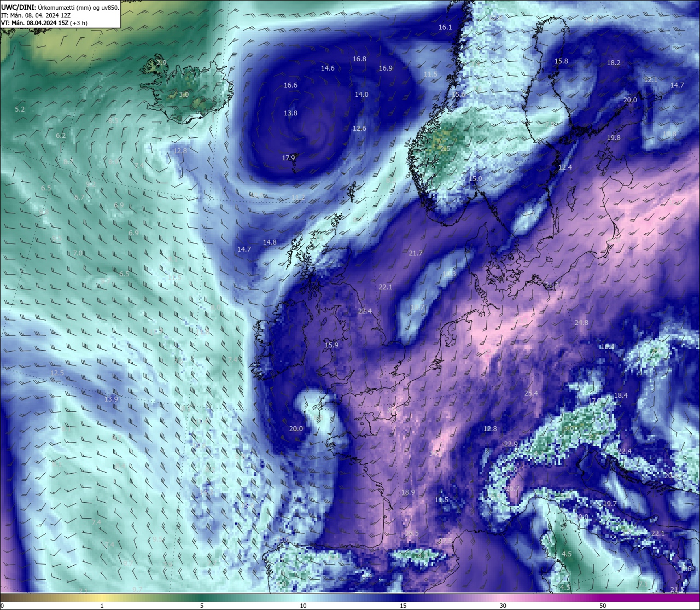The height and width of the screenshot is (610, 700).
Task: Click the 16.1 value at the top of the map
Action: click(445, 27)
